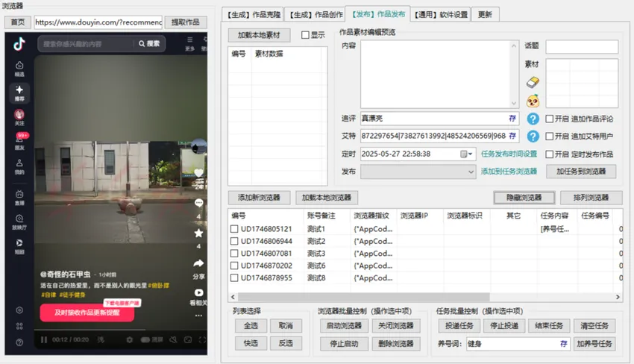This screenshot has height=364, width=634.
Task: Save 追评 text with 存 icon
Action: (x=512, y=118)
